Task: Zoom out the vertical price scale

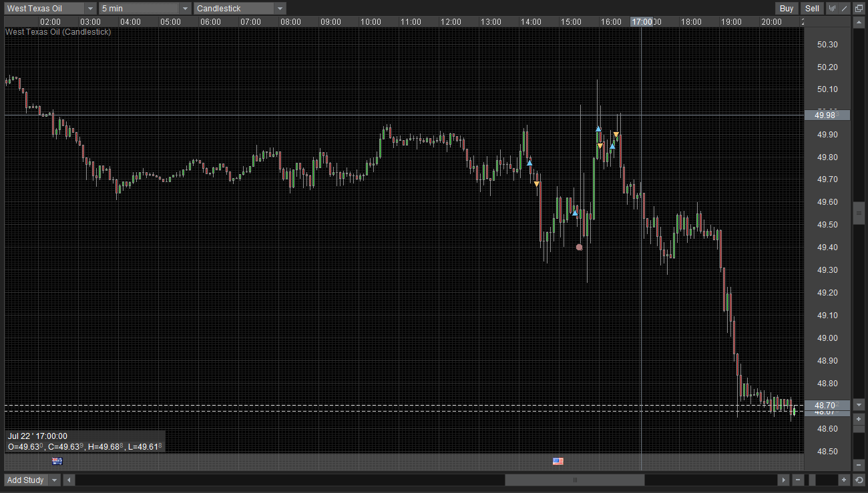Action: [x=859, y=465]
